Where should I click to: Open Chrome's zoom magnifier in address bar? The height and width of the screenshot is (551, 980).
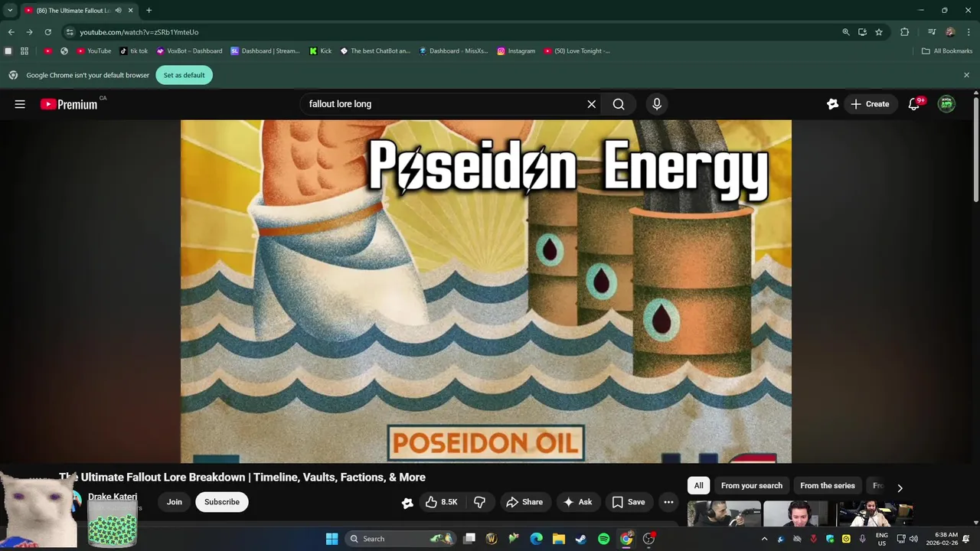tap(846, 32)
